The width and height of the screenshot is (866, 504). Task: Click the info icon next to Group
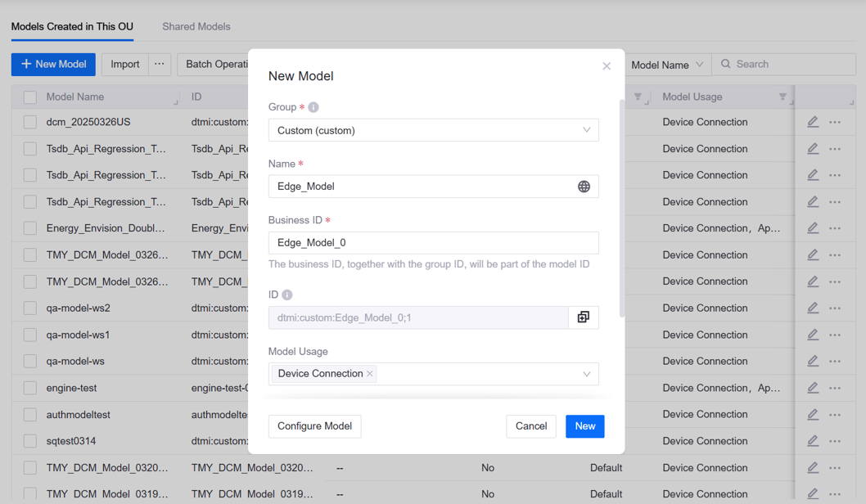click(x=313, y=107)
